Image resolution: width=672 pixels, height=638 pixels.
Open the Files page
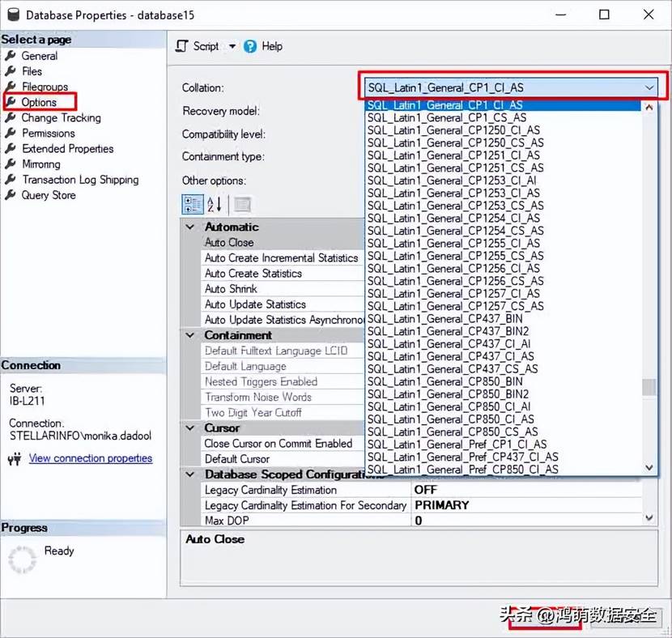[x=32, y=71]
